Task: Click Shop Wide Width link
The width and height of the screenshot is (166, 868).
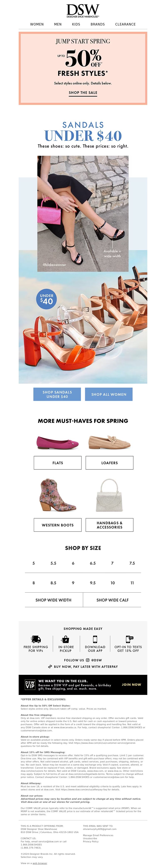Action: click(53, 600)
